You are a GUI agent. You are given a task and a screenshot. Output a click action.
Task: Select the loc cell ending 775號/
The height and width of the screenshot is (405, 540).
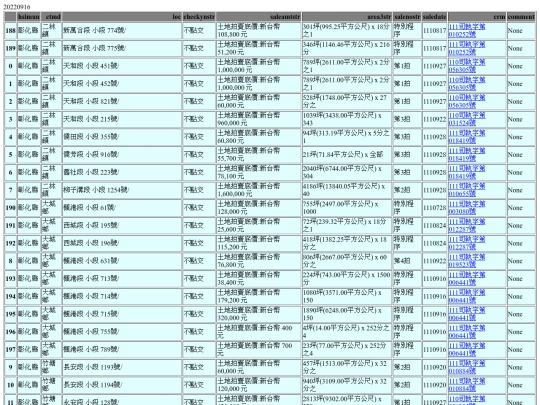point(122,48)
